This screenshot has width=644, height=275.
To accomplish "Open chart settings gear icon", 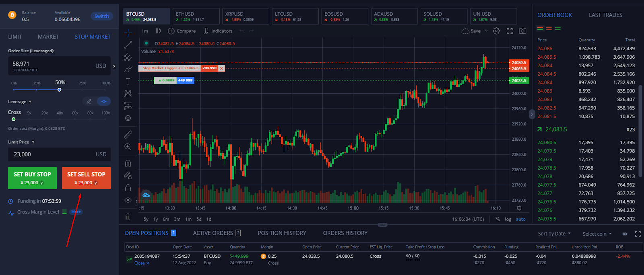I will pyautogui.click(x=496, y=31).
